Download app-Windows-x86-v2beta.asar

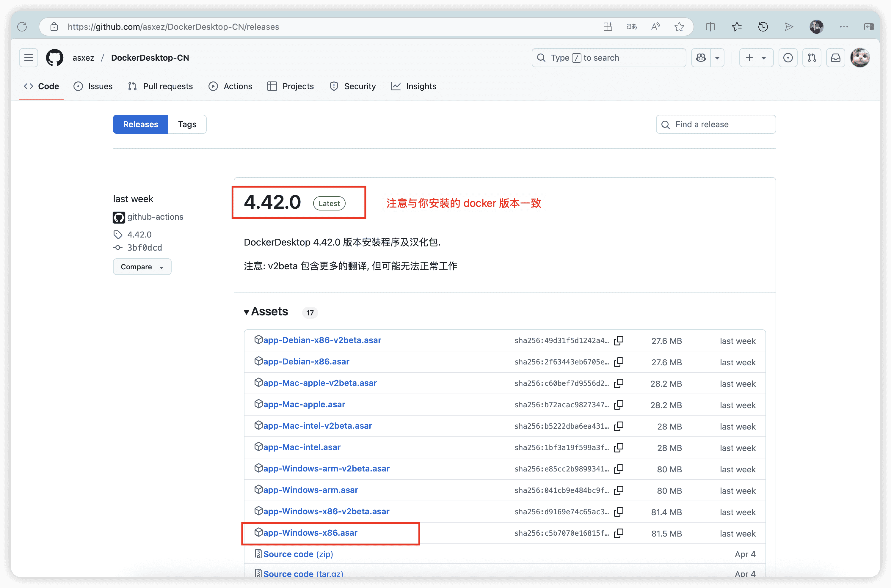tap(326, 511)
